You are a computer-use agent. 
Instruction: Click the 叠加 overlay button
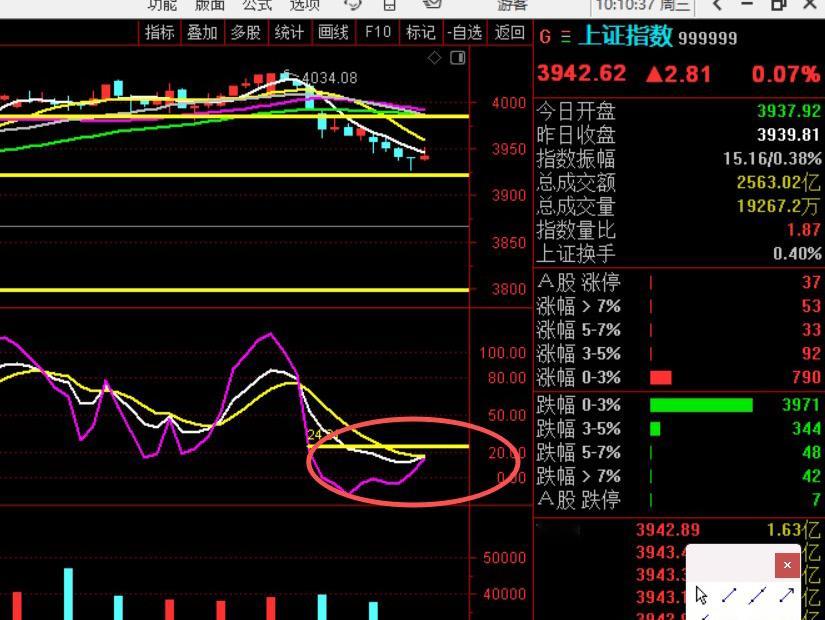[203, 33]
